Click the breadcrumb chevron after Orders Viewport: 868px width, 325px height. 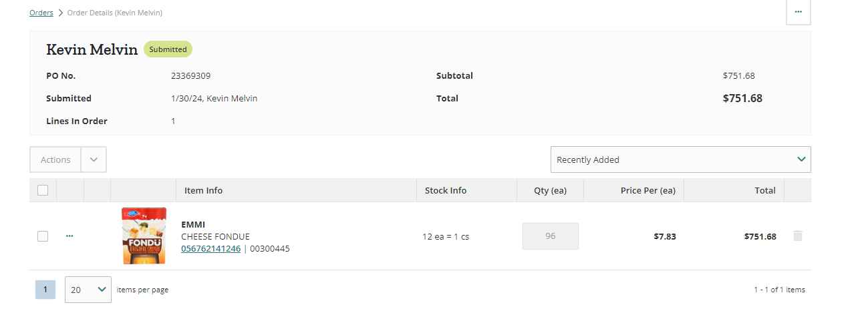[x=60, y=13]
